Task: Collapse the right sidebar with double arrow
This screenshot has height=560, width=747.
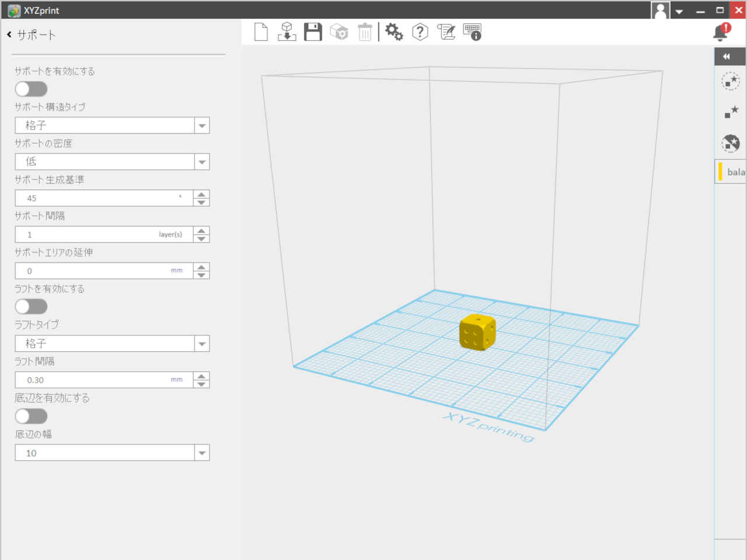Action: pyautogui.click(x=727, y=57)
